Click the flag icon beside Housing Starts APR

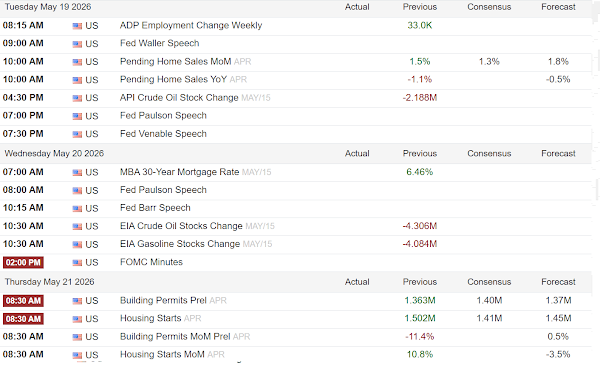pos(77,319)
